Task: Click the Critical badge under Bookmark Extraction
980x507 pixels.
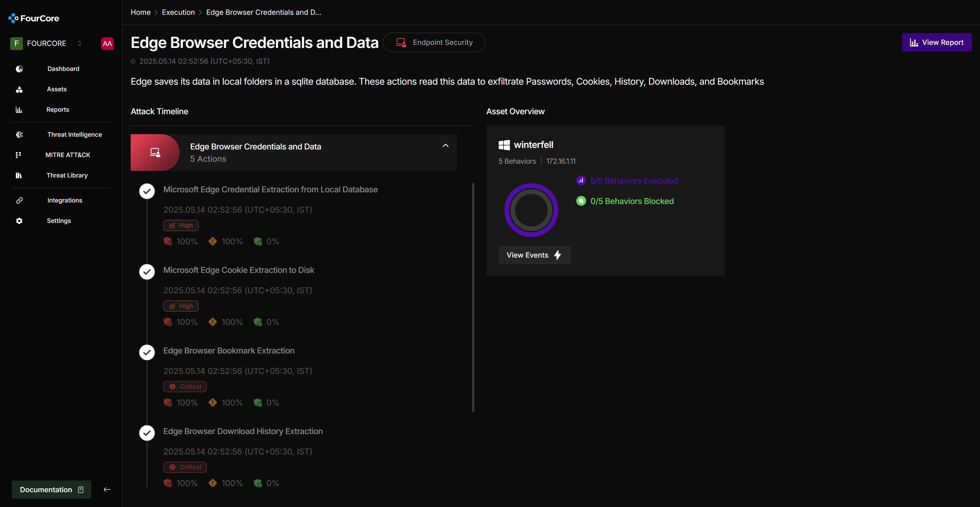Action: click(185, 387)
